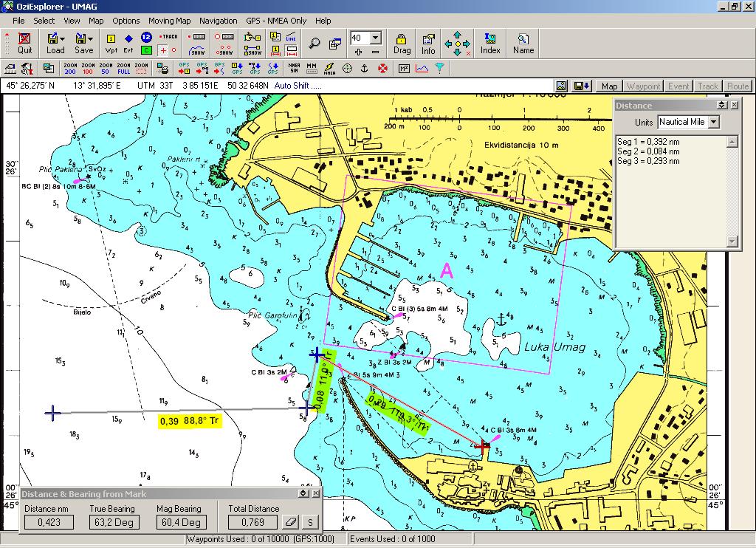
Task: Toggle the Waypoint objects button
Action: pyautogui.click(x=644, y=86)
